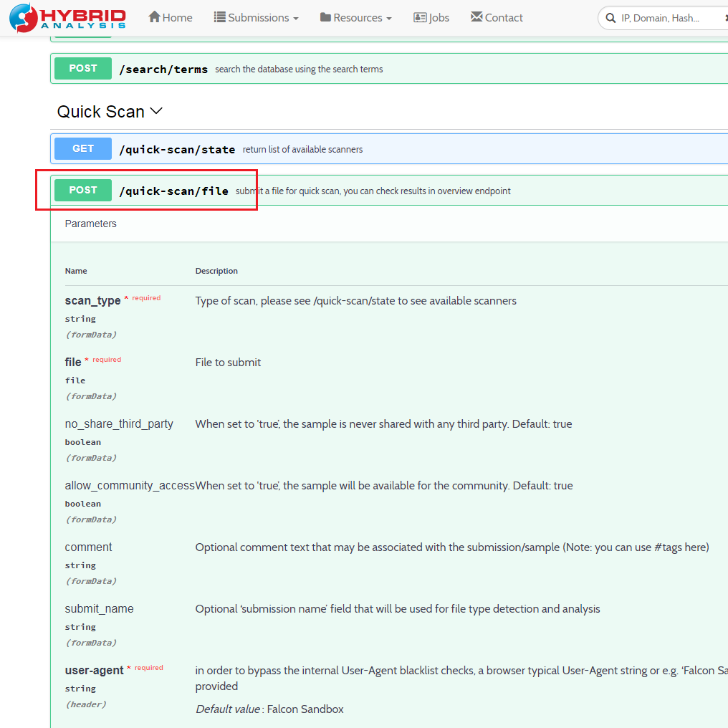The height and width of the screenshot is (728, 728).
Task: Click the Description column header
Action: tap(216, 271)
